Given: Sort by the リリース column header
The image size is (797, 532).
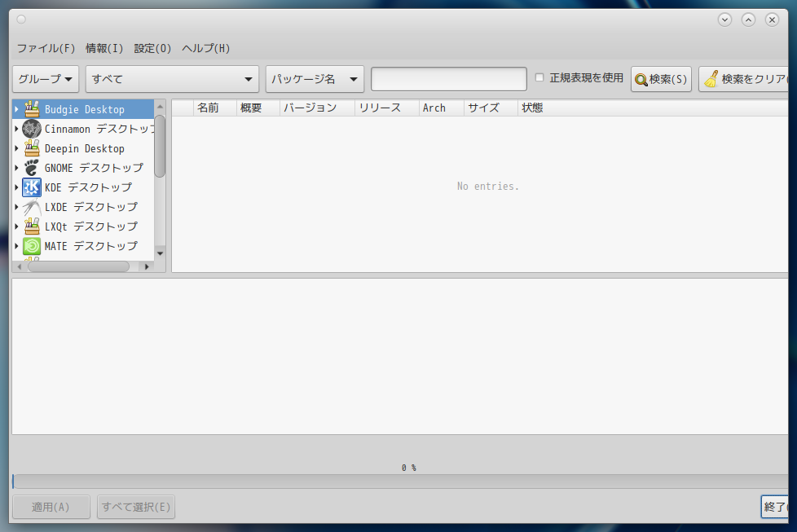Looking at the screenshot, I should [x=387, y=108].
